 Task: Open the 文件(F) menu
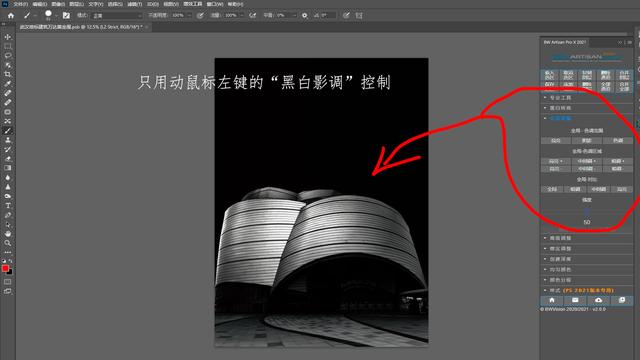tap(20, 4)
